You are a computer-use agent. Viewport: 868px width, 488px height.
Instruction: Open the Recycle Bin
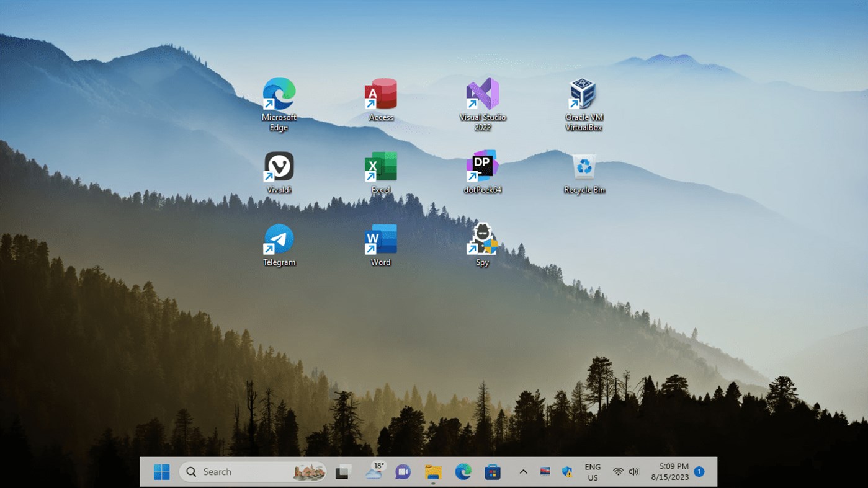[583, 166]
